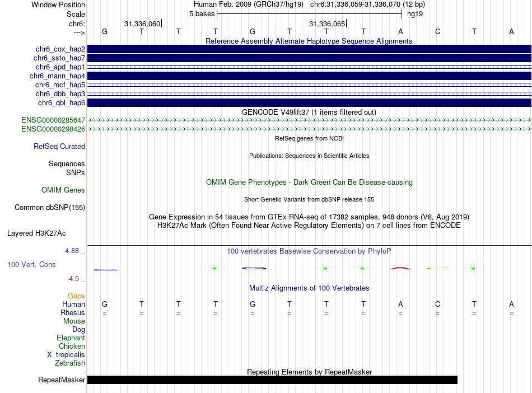Open Reference Assembly Alternate Haplotype Sequence Alignments title

click(309, 41)
